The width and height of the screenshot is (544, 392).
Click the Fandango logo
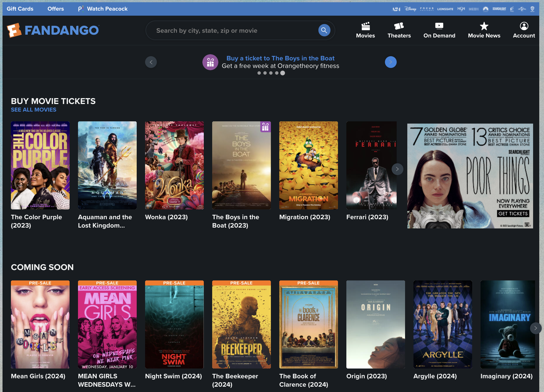53,30
